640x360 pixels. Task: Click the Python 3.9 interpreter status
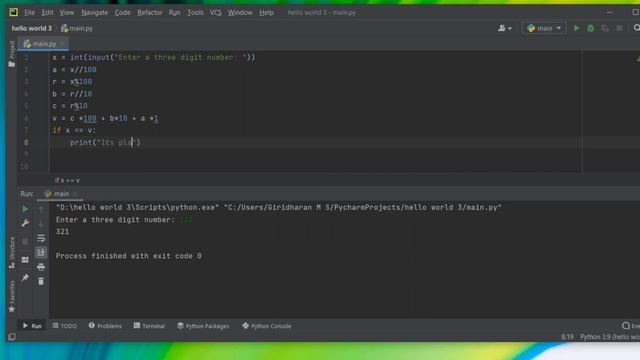click(610, 337)
